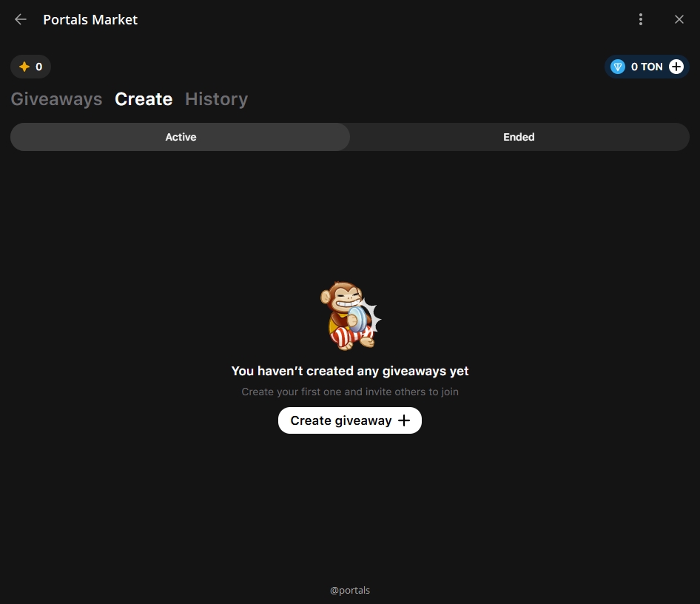
Task: Click the gold star balance icon
Action: point(24,67)
